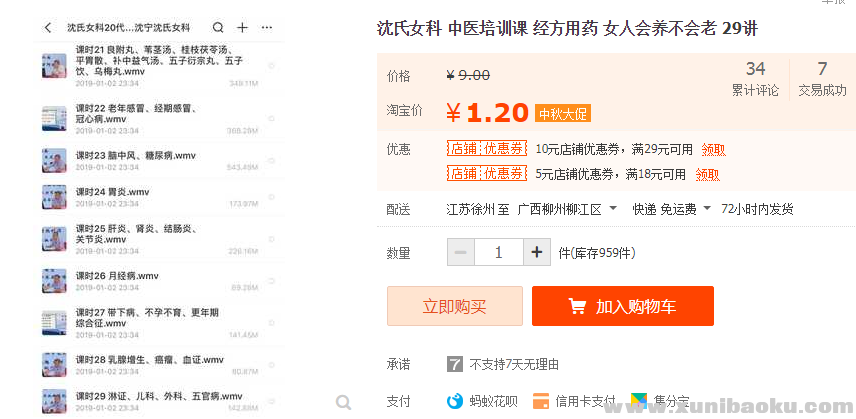Open the three-dot more options menu

(x=267, y=27)
